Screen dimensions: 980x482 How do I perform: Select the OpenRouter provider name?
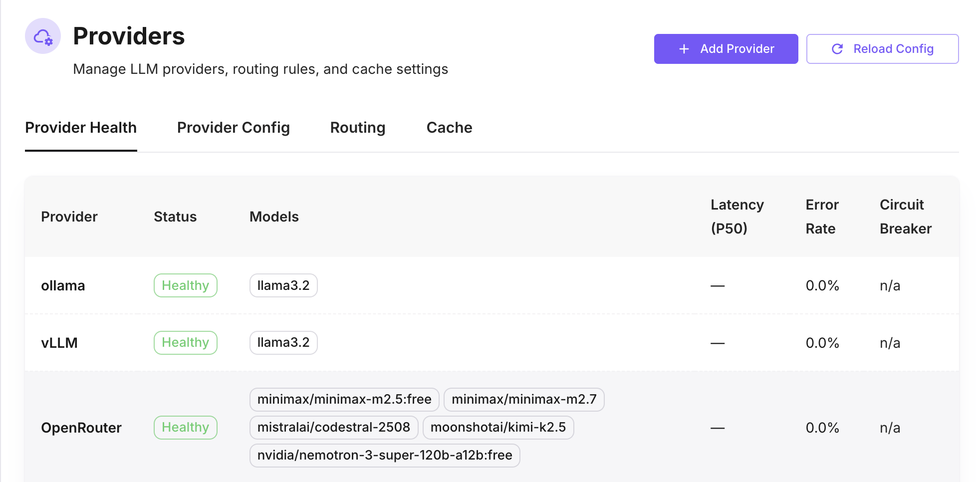[81, 427]
